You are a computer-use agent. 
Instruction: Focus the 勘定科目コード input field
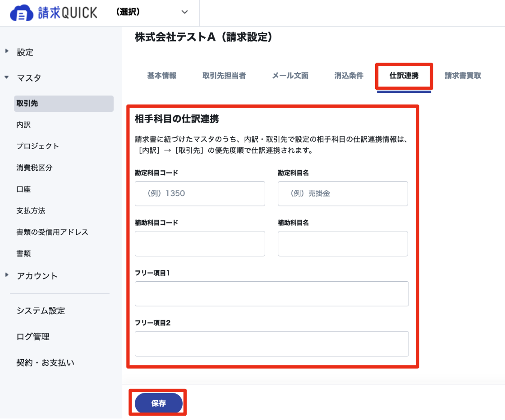point(200,193)
